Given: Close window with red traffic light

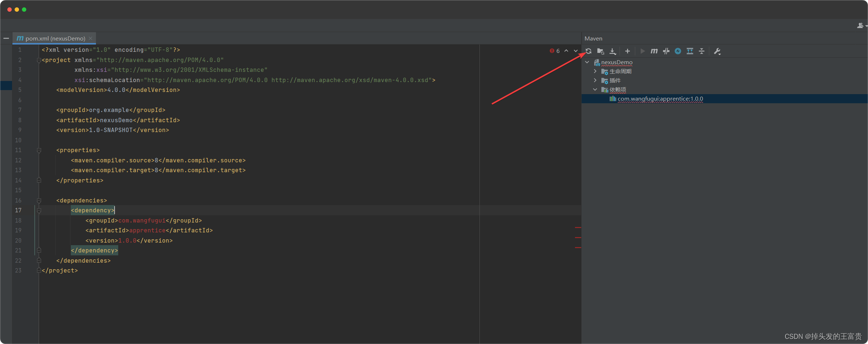Looking at the screenshot, I should click(9, 9).
